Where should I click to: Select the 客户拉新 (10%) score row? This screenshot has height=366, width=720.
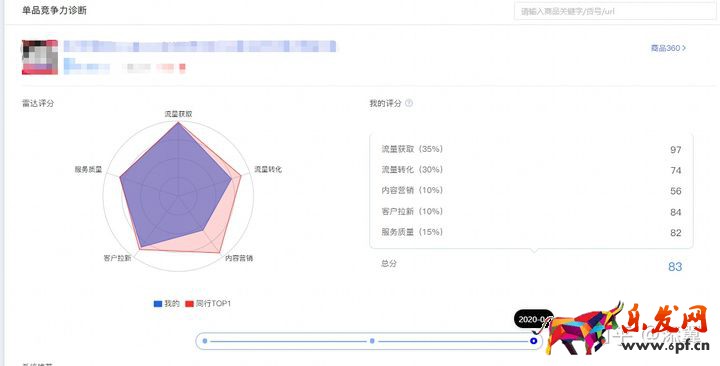pos(531,212)
